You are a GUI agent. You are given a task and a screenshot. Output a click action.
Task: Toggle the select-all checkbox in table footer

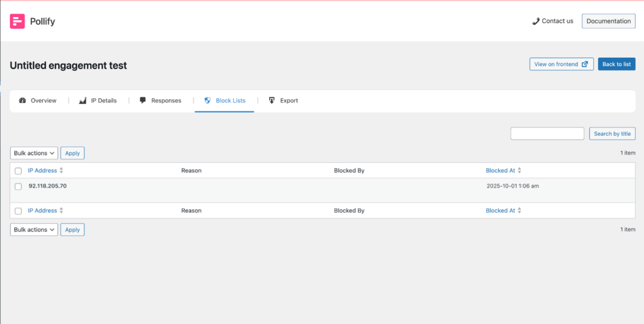18,211
